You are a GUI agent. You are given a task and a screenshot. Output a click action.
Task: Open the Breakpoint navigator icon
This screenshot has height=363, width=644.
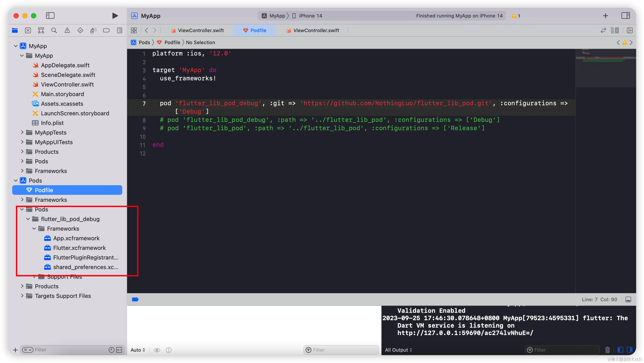(x=106, y=31)
